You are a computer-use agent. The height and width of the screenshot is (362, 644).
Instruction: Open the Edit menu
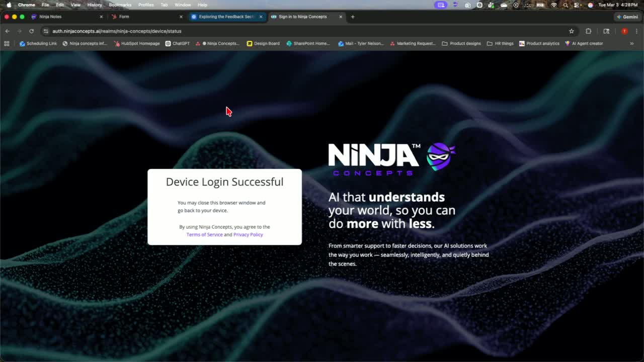[x=60, y=5]
